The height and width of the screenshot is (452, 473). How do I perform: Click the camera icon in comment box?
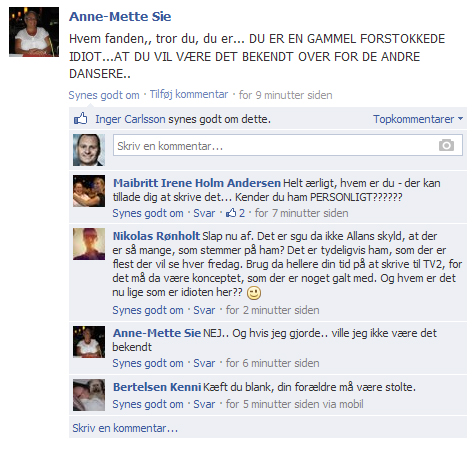coord(446,145)
